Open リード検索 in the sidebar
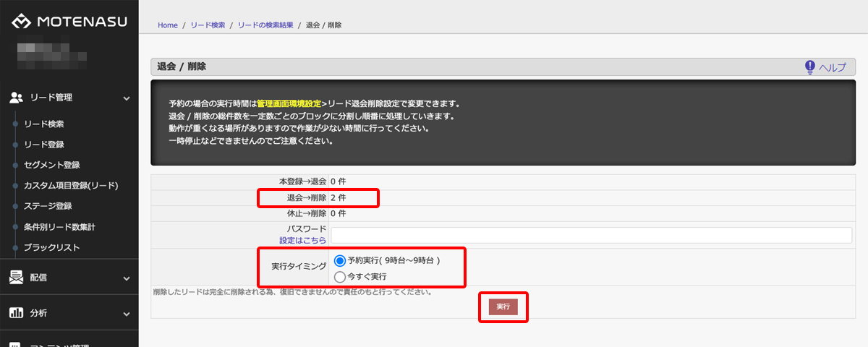The height and width of the screenshot is (347, 868). point(44,124)
